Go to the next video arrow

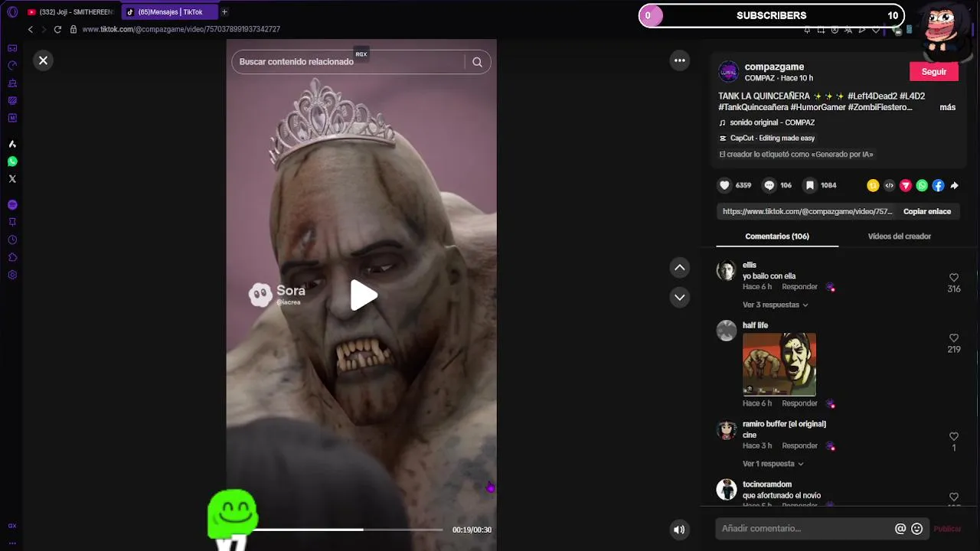click(x=680, y=297)
